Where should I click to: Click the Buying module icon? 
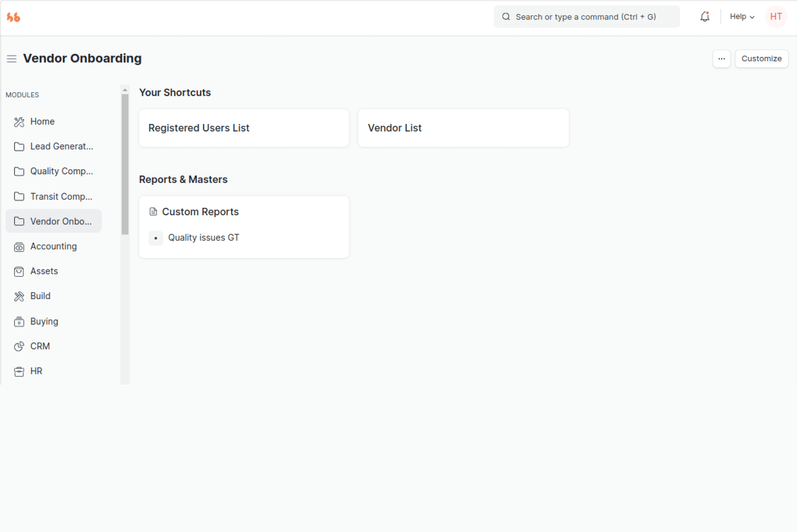(x=19, y=322)
